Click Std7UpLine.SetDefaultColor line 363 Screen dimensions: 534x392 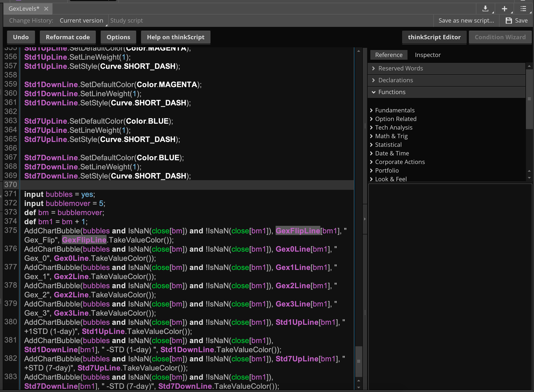click(x=99, y=121)
